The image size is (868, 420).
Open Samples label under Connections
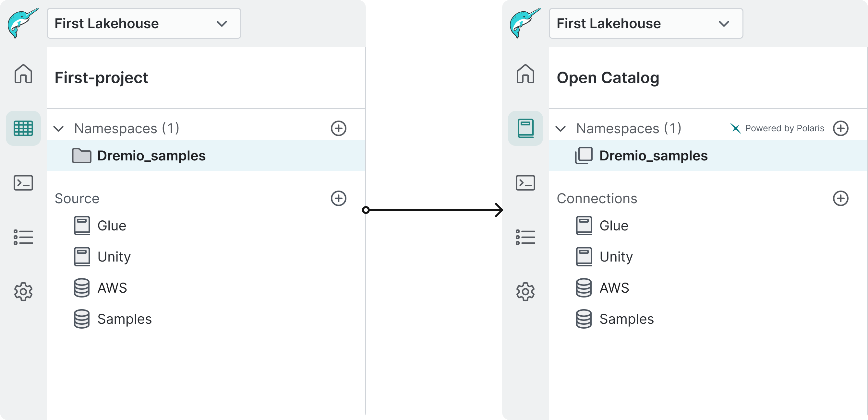coord(627,320)
